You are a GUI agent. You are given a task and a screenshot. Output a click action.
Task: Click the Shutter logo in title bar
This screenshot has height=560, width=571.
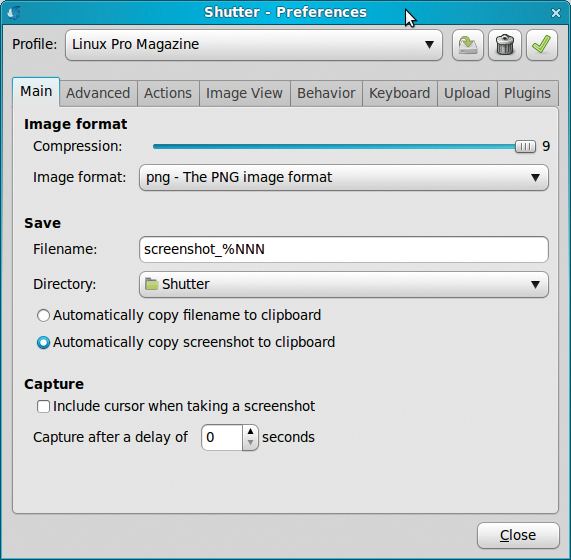[14, 13]
